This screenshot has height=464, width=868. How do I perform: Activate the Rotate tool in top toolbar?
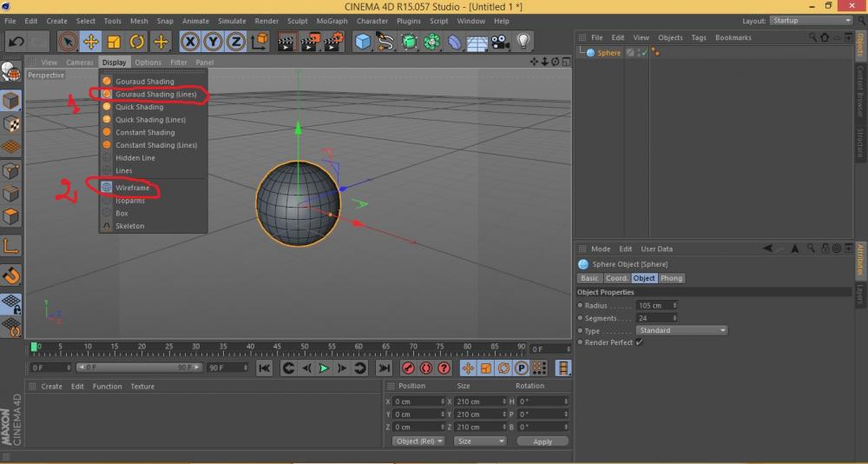click(137, 42)
